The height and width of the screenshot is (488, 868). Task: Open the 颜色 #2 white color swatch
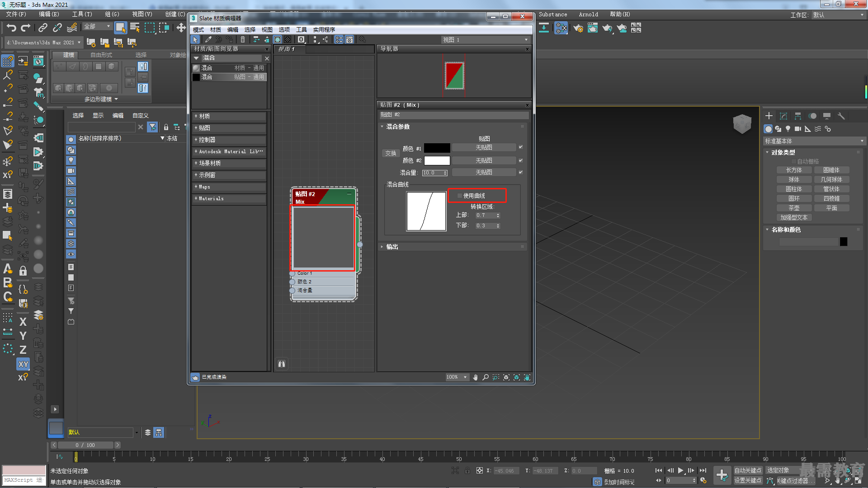437,160
